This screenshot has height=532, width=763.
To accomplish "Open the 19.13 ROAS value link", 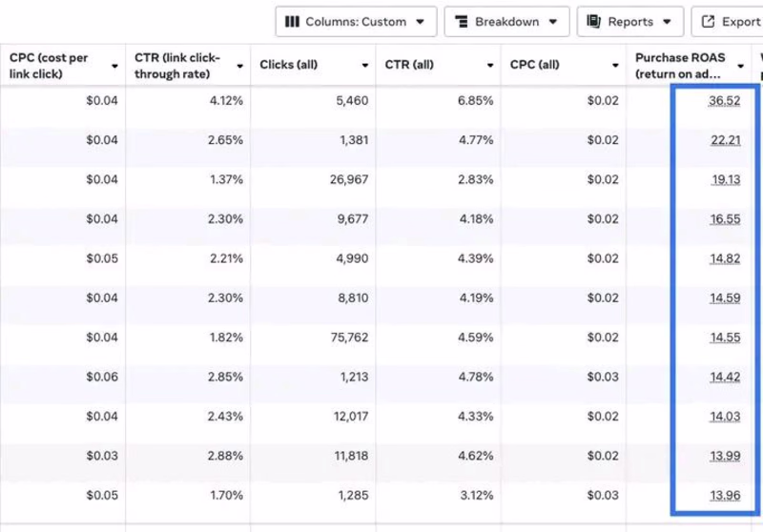I will coord(725,179).
